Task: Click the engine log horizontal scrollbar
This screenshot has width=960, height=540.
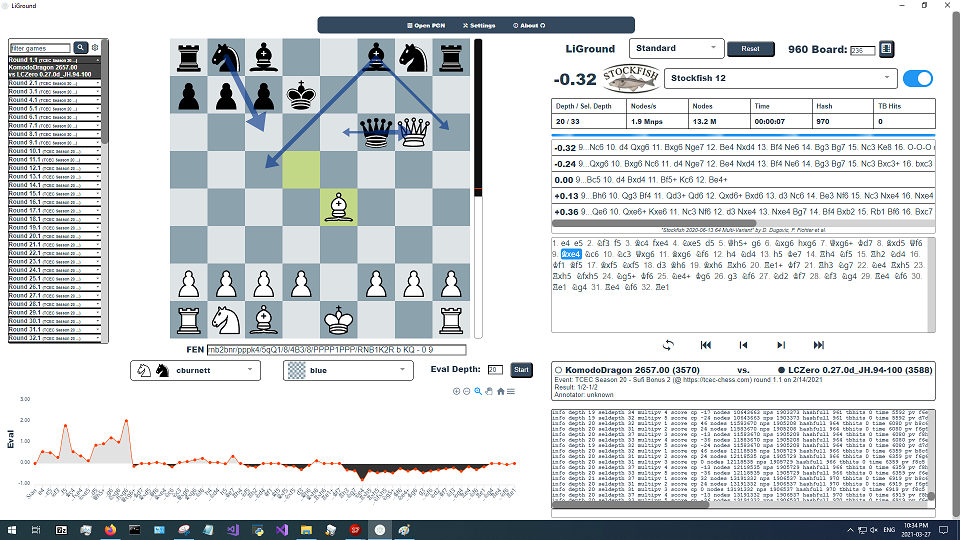Action: (631, 505)
